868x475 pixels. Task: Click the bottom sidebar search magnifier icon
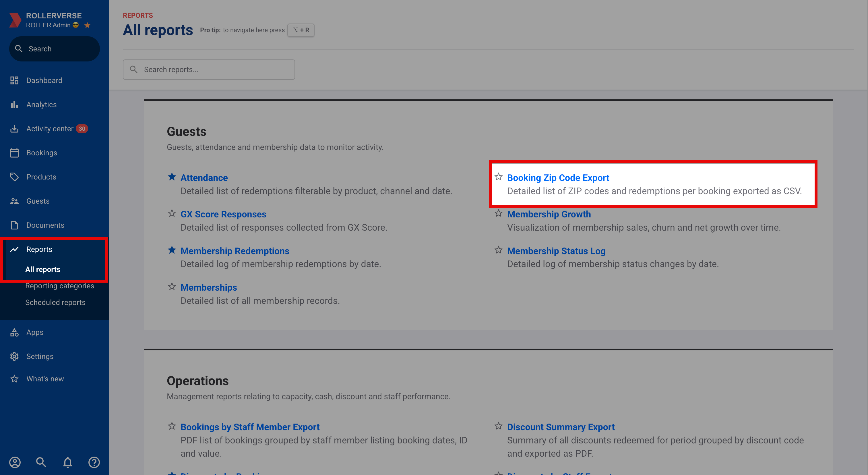tap(41, 462)
